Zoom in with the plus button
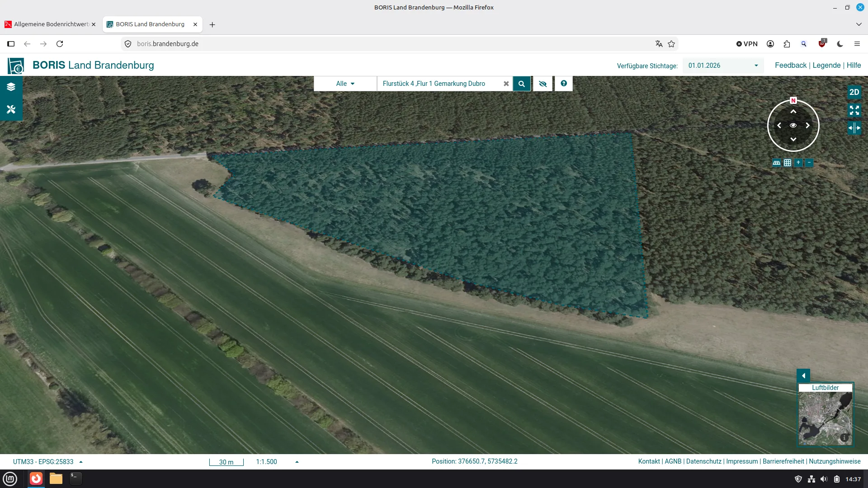The width and height of the screenshot is (868, 488). pyautogui.click(x=798, y=163)
